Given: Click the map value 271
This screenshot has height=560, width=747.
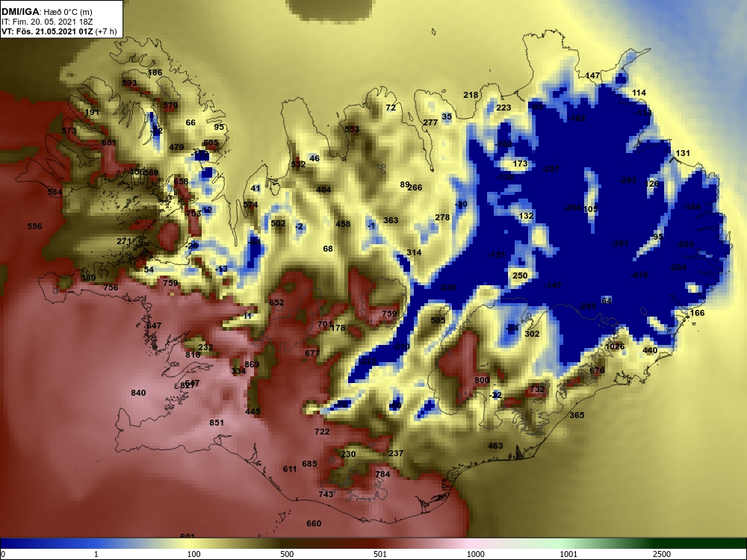Looking at the screenshot, I should click(124, 241).
